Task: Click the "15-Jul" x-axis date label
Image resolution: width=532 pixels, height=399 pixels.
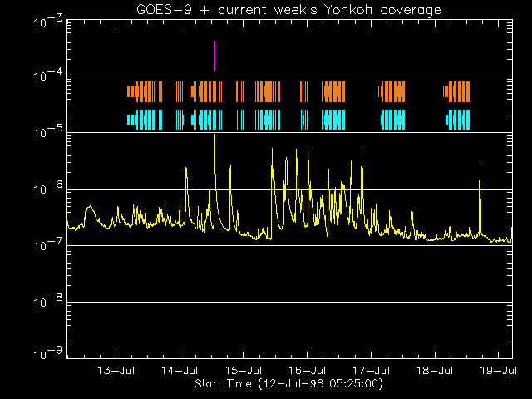Action: (244, 370)
